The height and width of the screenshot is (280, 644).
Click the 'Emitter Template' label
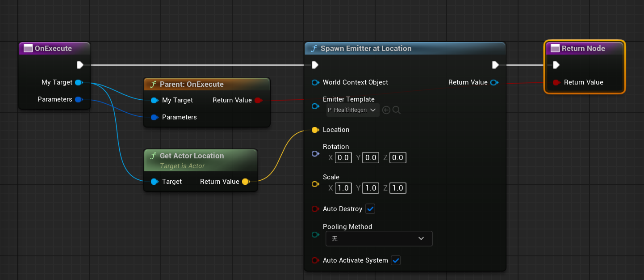click(x=349, y=99)
